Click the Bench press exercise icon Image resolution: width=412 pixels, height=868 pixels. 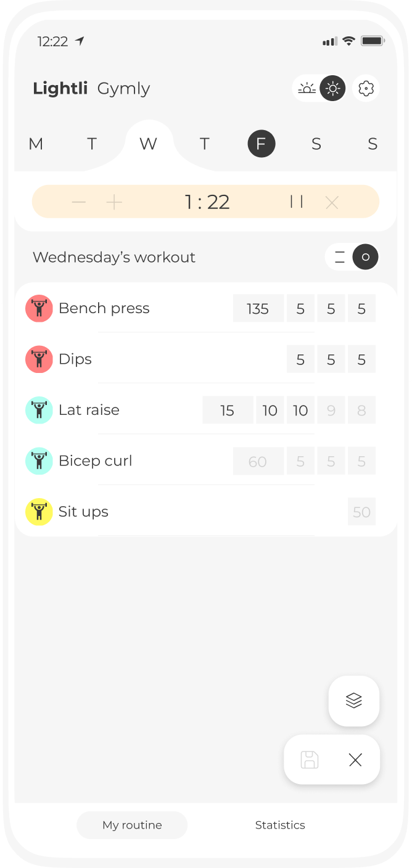pyautogui.click(x=39, y=308)
